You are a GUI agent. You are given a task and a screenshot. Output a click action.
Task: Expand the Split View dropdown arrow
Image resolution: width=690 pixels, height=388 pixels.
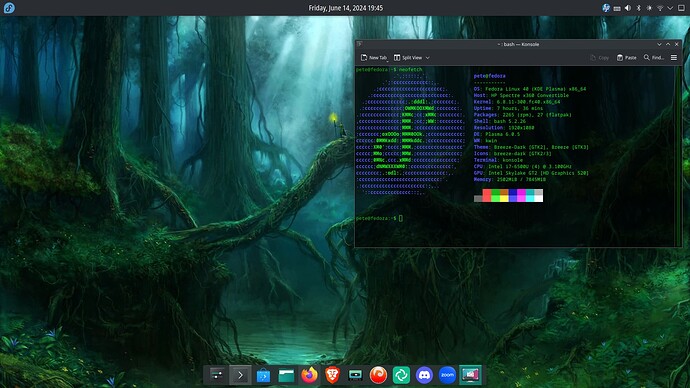coord(427,58)
